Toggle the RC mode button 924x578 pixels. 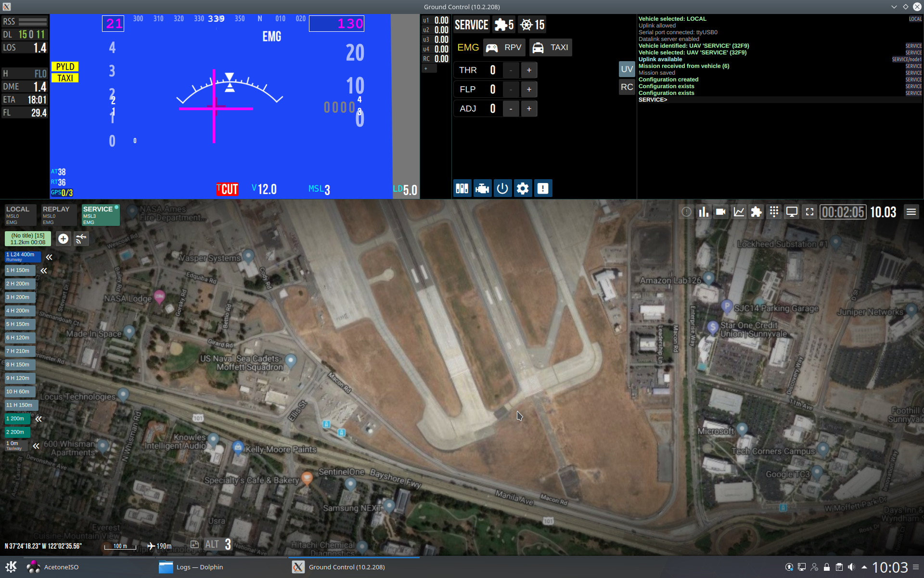627,87
